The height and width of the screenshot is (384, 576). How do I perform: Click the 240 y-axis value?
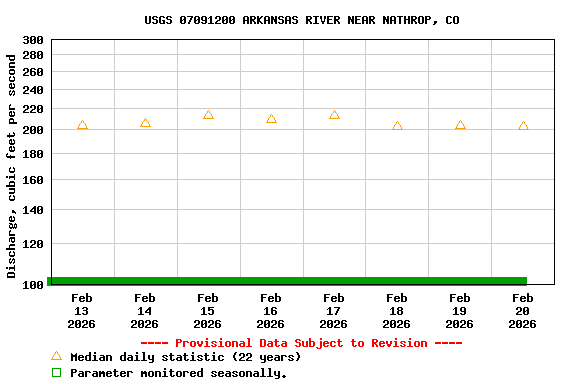(x=33, y=90)
